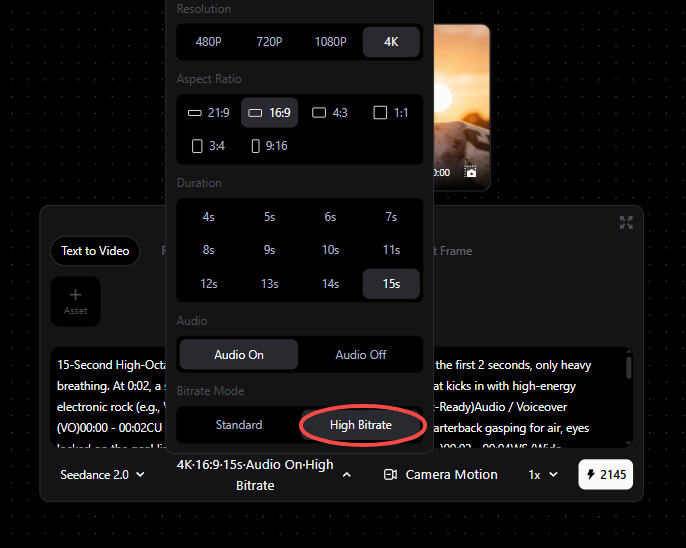Set duration to 7s
The height and width of the screenshot is (548, 686).
pyautogui.click(x=391, y=217)
